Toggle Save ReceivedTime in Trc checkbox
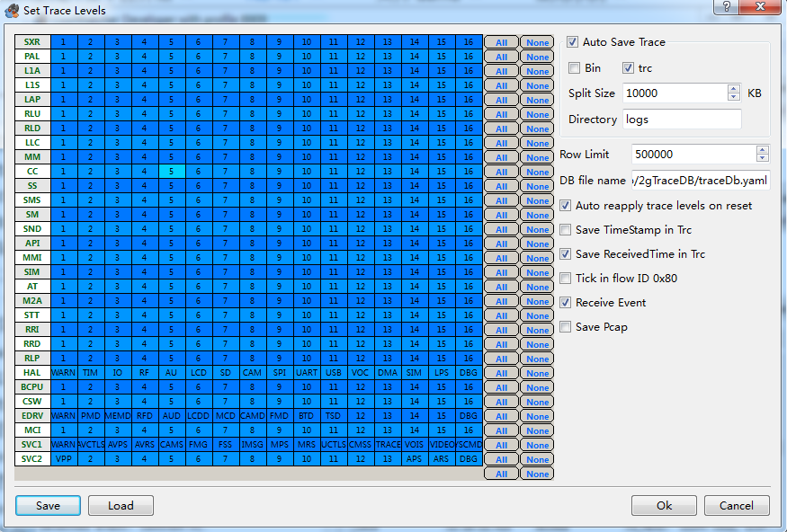Viewport: 787px width, 532px height. [x=565, y=254]
